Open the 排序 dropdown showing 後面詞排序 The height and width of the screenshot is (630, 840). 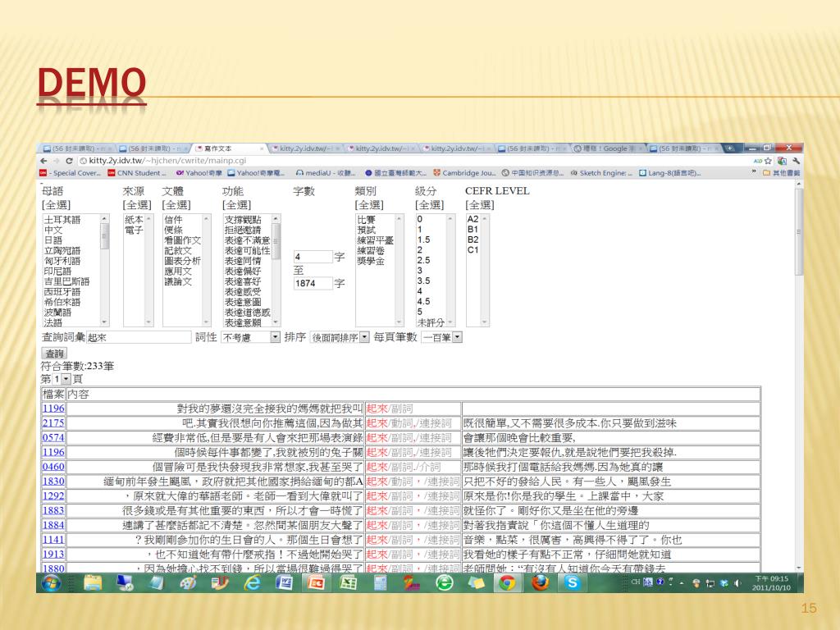pyautogui.click(x=340, y=337)
